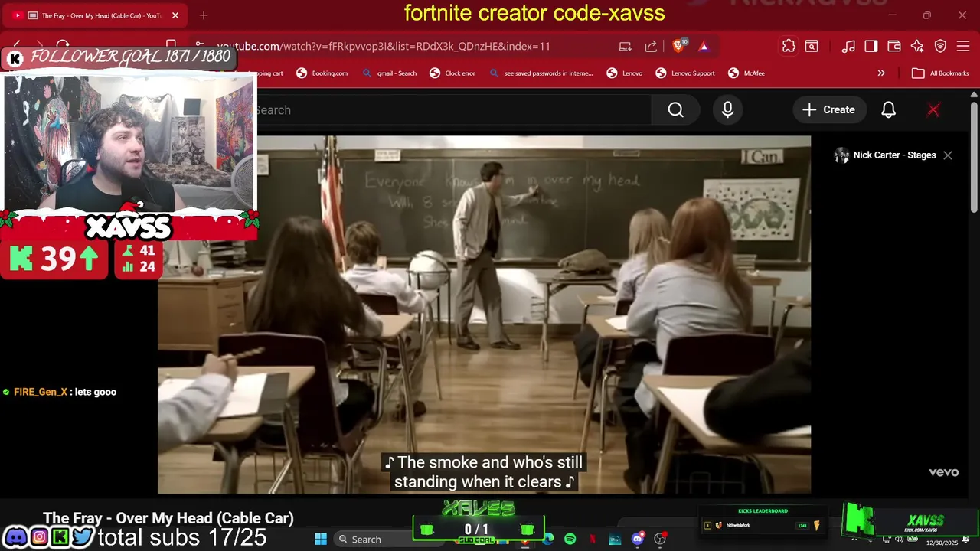Image resolution: width=980 pixels, height=551 pixels.
Task: Click the Twitter bird icon in overlay
Action: [83, 537]
